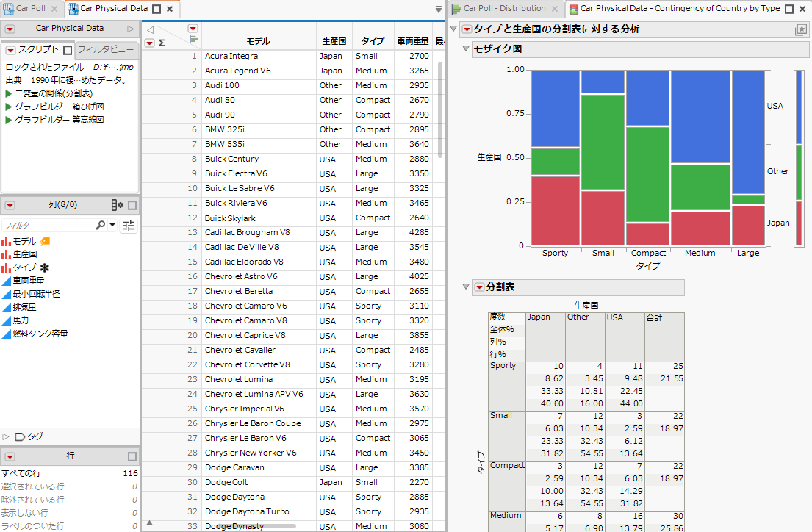
Task: Select the 馬力 column
Action: [21, 320]
